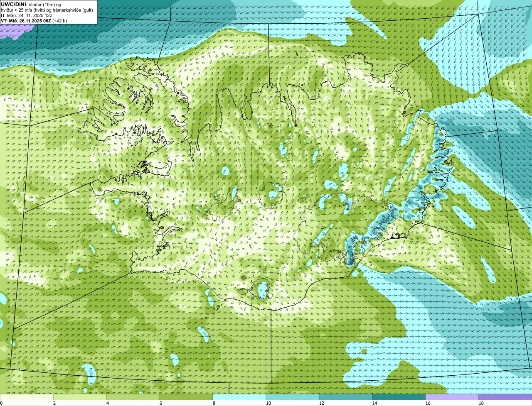Click the scale tick label '16'
Screen dimensions: 532x406
pos(428,403)
